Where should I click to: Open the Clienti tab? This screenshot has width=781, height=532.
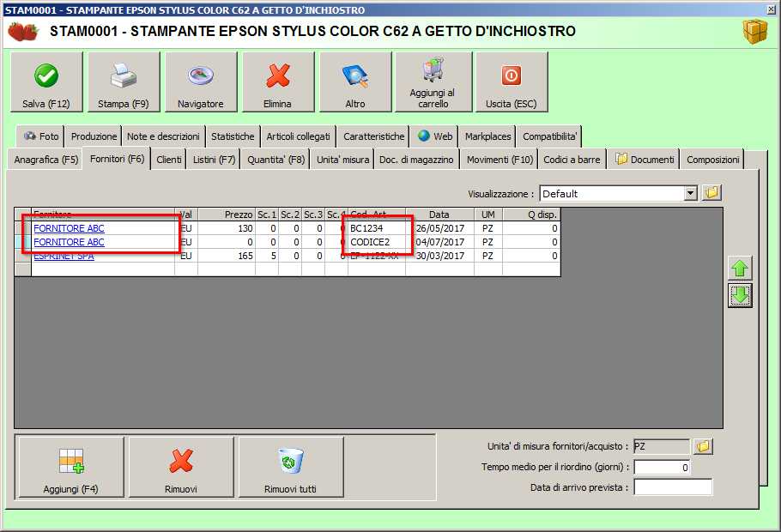click(x=169, y=160)
